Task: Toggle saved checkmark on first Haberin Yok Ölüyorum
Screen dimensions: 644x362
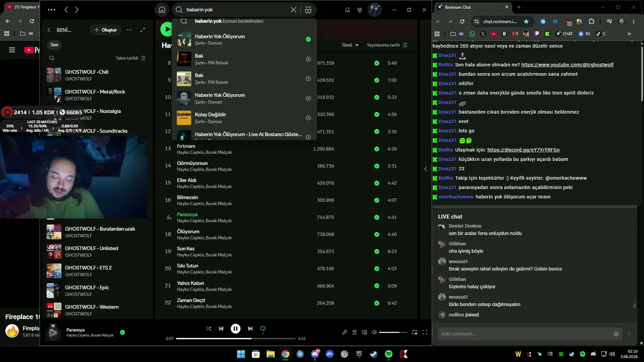Action: point(308,39)
